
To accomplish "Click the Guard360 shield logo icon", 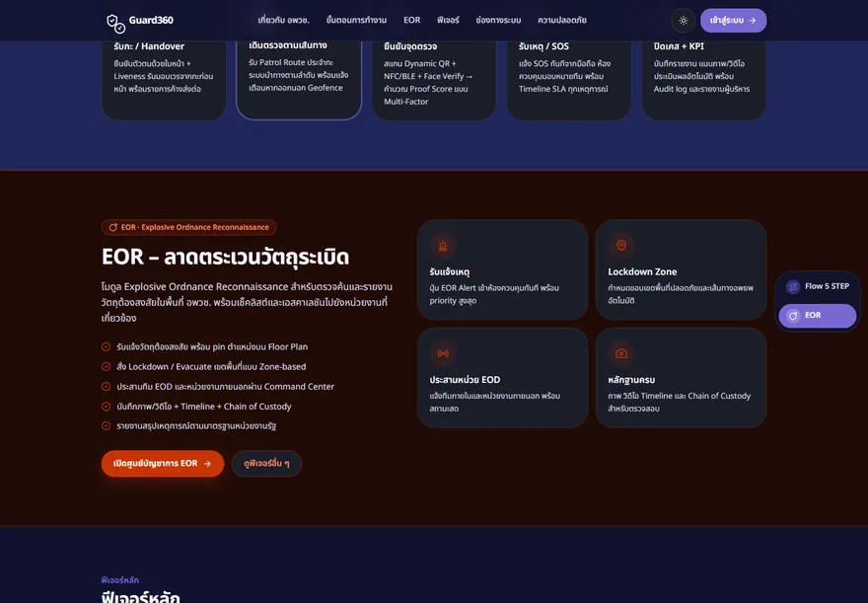I will 115,24.
